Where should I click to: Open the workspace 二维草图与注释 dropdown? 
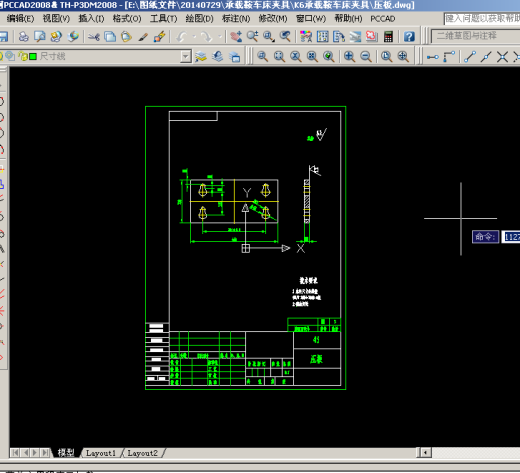(x=475, y=36)
